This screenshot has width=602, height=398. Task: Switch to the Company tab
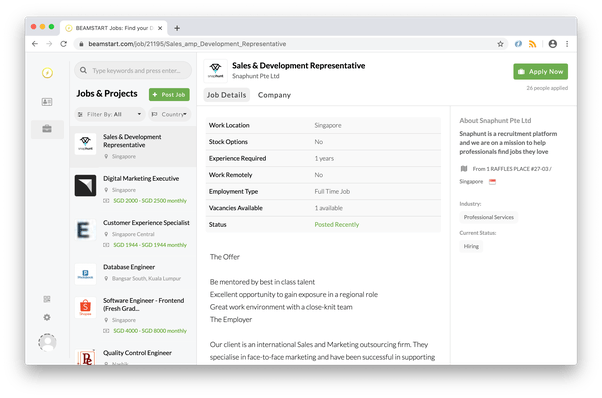tap(274, 95)
